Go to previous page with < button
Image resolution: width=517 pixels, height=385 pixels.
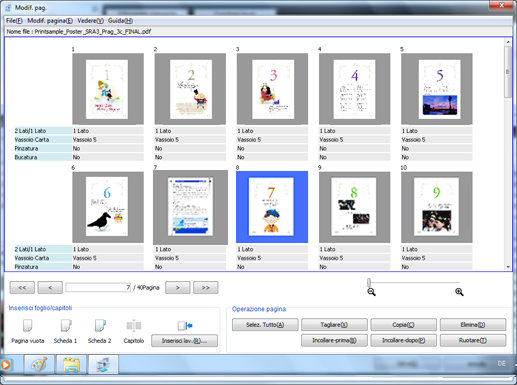[50, 287]
